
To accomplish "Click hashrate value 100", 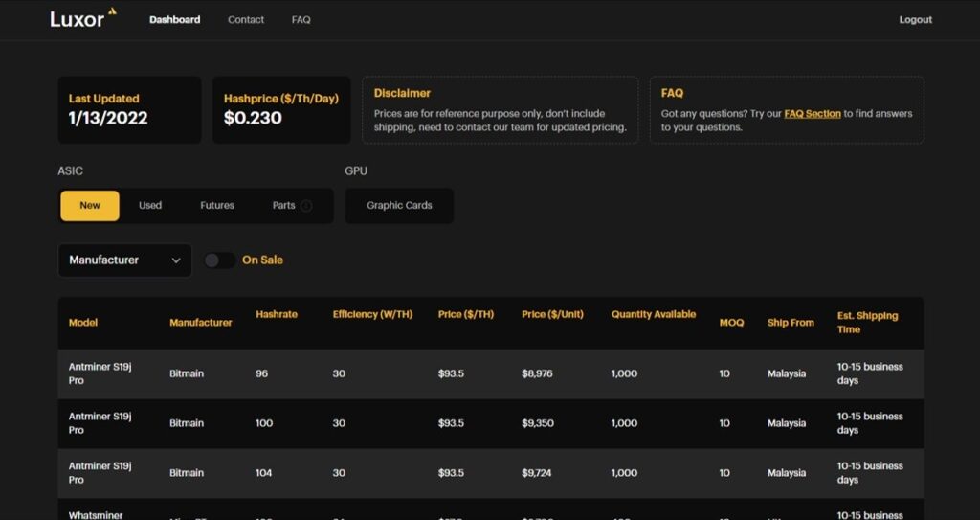I will click(264, 423).
